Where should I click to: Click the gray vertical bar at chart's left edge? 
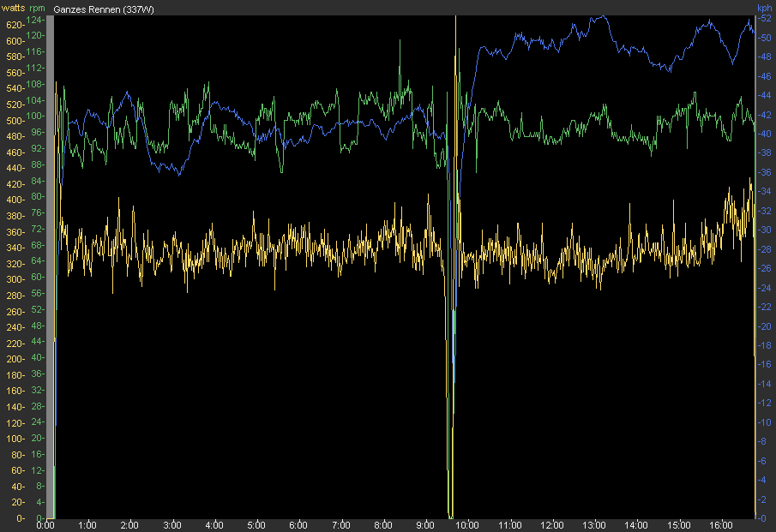point(50,257)
